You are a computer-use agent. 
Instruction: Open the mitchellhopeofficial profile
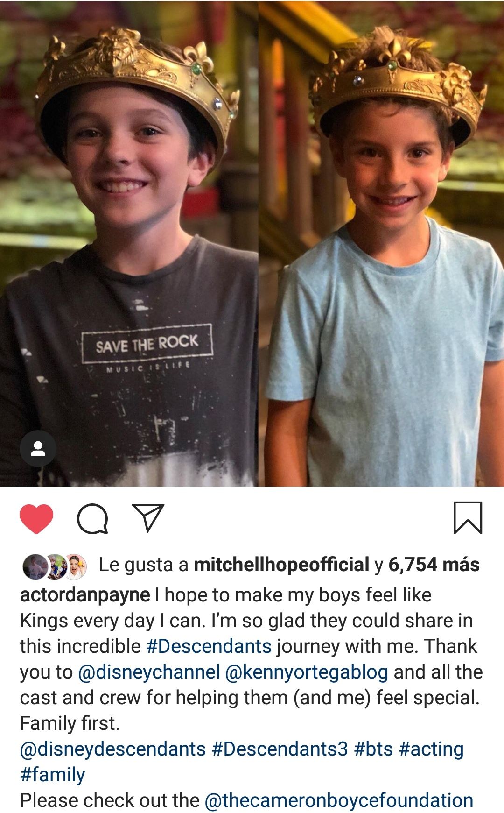pyautogui.click(x=281, y=565)
